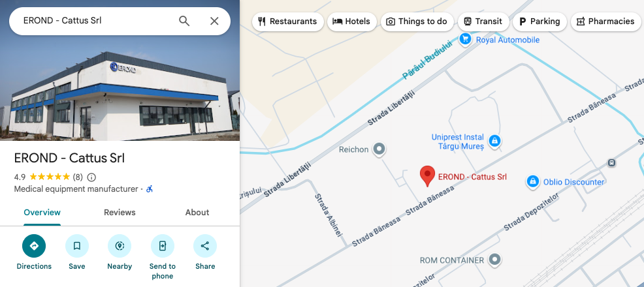Click the Nearby icon button
Screen dimensions: 644x287
tap(120, 246)
